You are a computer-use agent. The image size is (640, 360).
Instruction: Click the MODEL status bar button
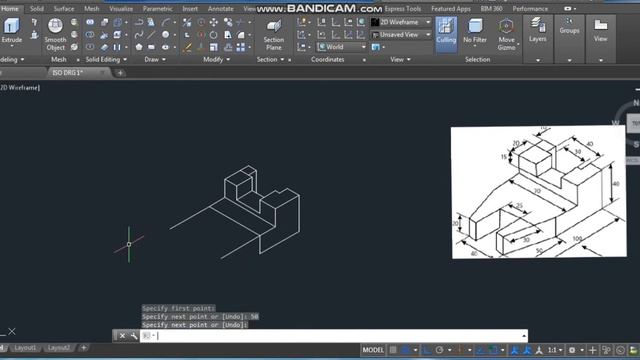click(373, 350)
